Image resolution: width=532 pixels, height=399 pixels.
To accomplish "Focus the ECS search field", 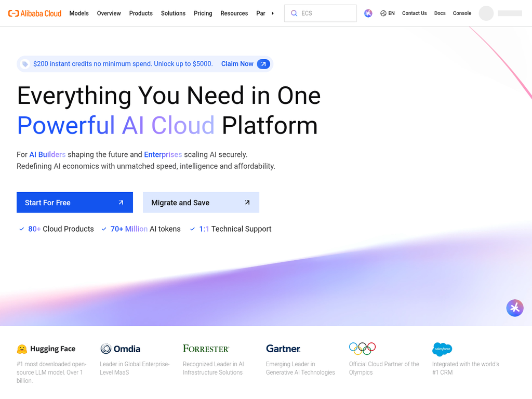I will click(x=320, y=13).
